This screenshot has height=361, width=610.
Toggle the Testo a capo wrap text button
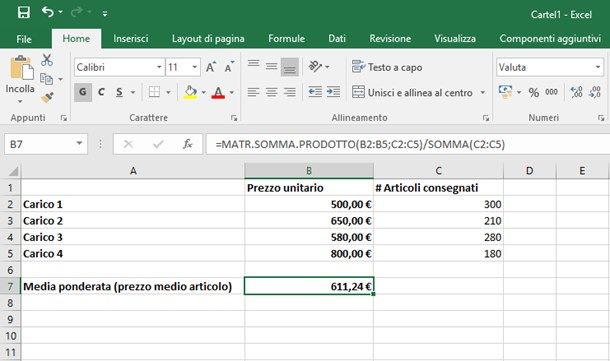[x=387, y=67]
